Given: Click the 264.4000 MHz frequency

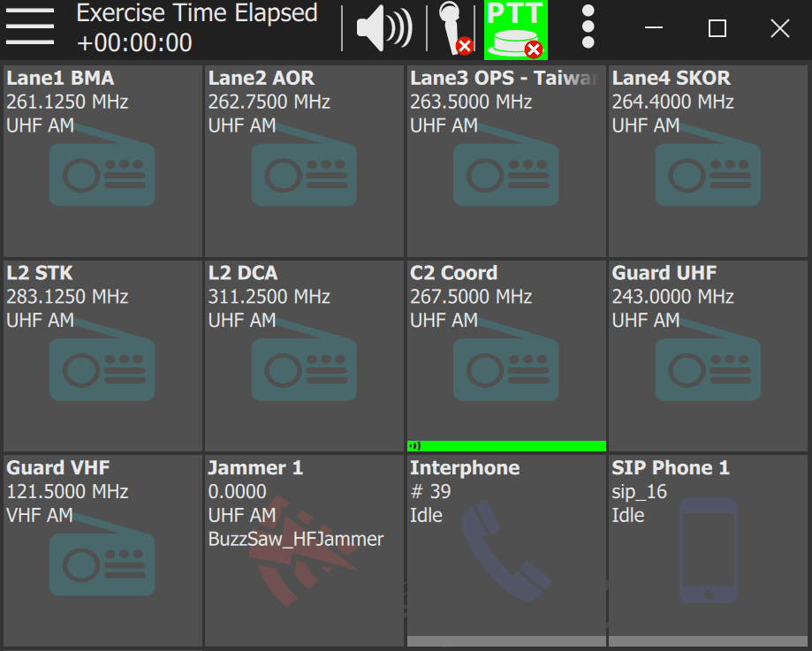Looking at the screenshot, I should click(673, 102).
